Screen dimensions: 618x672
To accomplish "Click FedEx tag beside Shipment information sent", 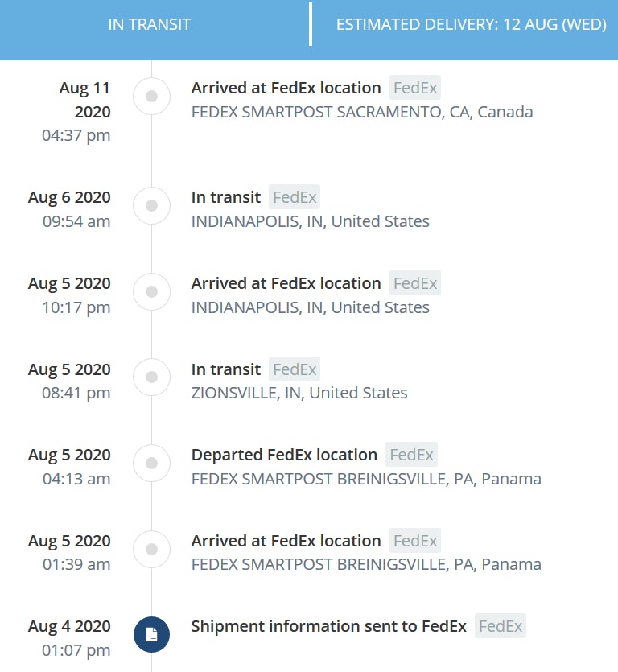I will tap(501, 626).
